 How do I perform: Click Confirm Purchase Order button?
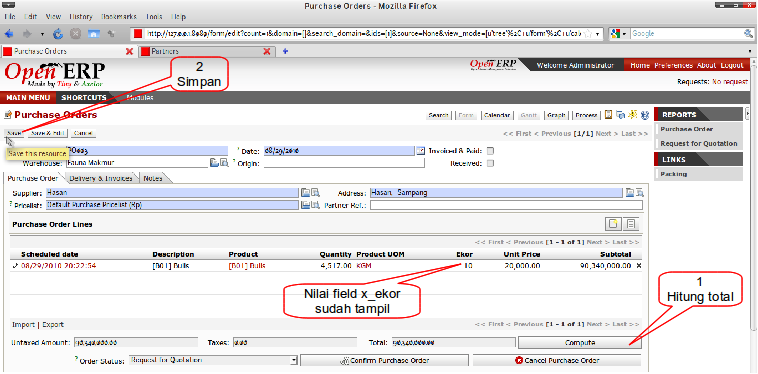[384, 360]
